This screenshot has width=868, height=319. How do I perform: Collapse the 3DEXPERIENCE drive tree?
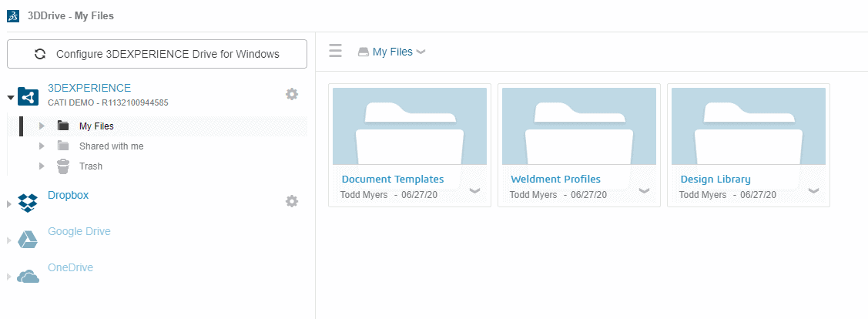point(10,97)
